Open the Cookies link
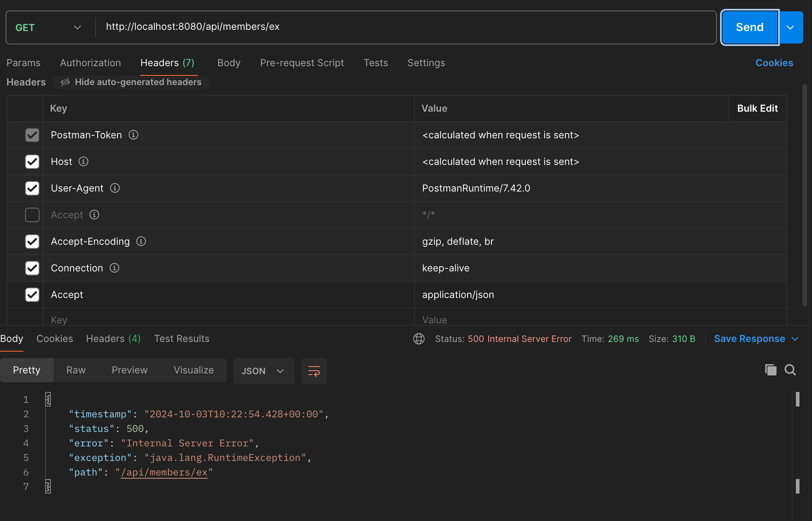The width and height of the screenshot is (812, 521). pos(774,63)
